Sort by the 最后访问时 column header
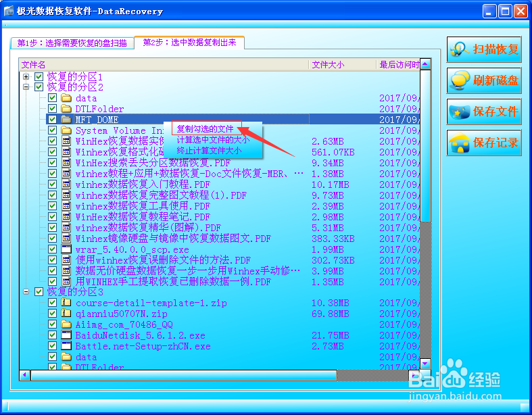The image size is (532, 415). pyautogui.click(x=398, y=64)
